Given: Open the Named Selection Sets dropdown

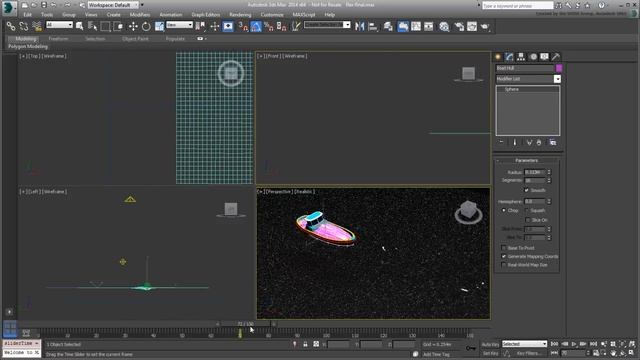Looking at the screenshot, I should pyautogui.click(x=327, y=25).
